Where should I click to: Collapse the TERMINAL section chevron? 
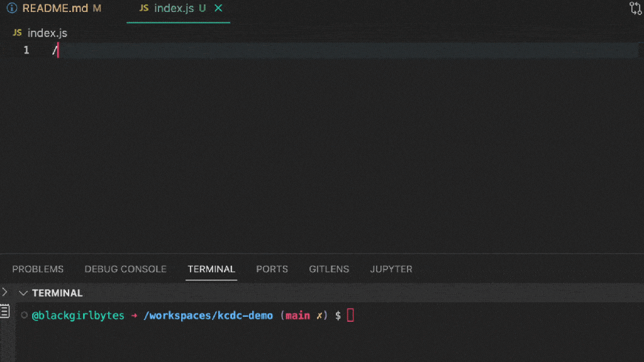23,293
